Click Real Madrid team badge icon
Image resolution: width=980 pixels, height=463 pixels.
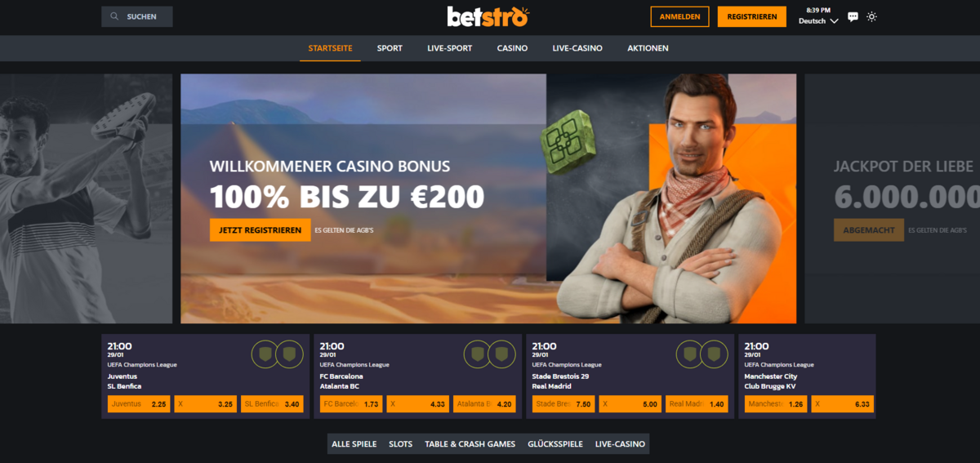coord(714,354)
